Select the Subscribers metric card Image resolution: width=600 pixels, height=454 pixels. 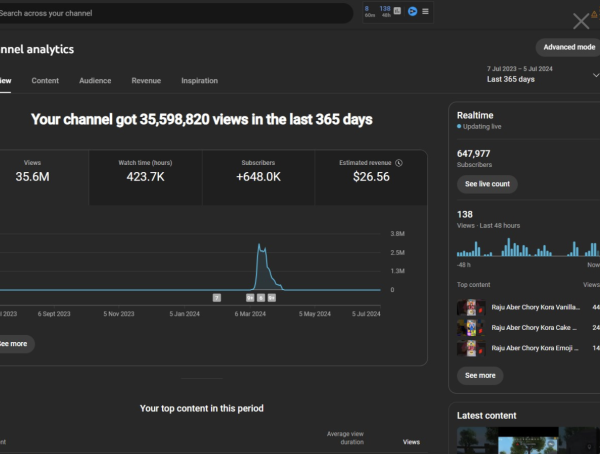(x=258, y=170)
